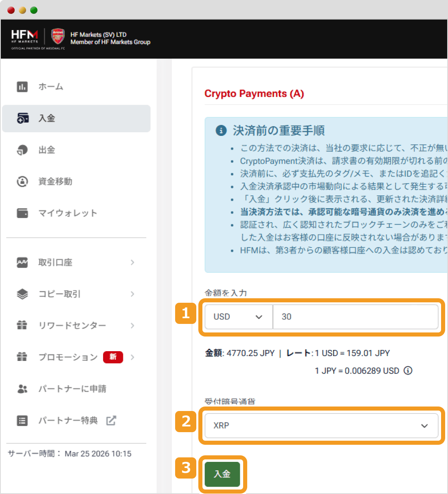Click the 資金移動 funds transfer icon

(22, 181)
